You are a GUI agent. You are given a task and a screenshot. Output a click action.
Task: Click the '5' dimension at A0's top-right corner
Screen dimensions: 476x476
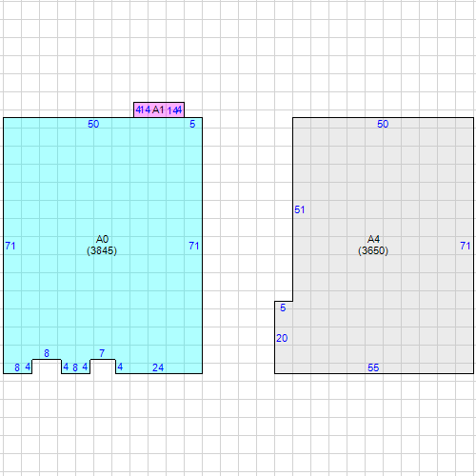pyautogui.click(x=192, y=124)
